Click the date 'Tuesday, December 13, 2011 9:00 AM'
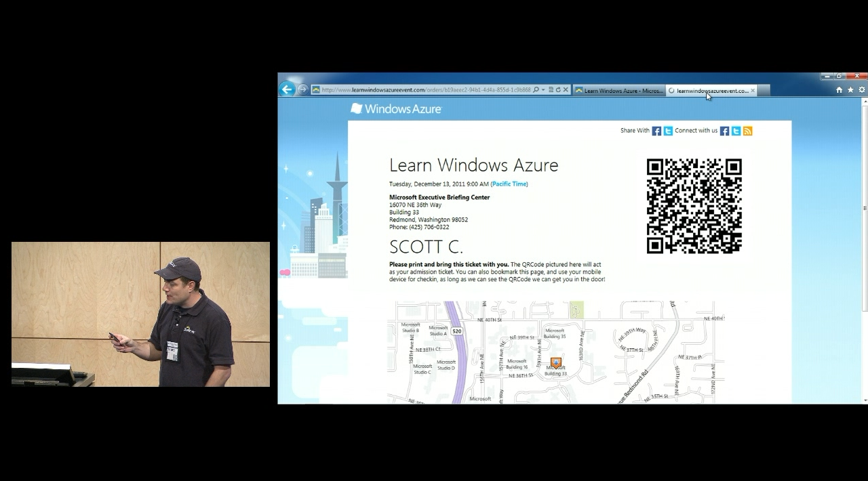This screenshot has height=481, width=868. [439, 184]
